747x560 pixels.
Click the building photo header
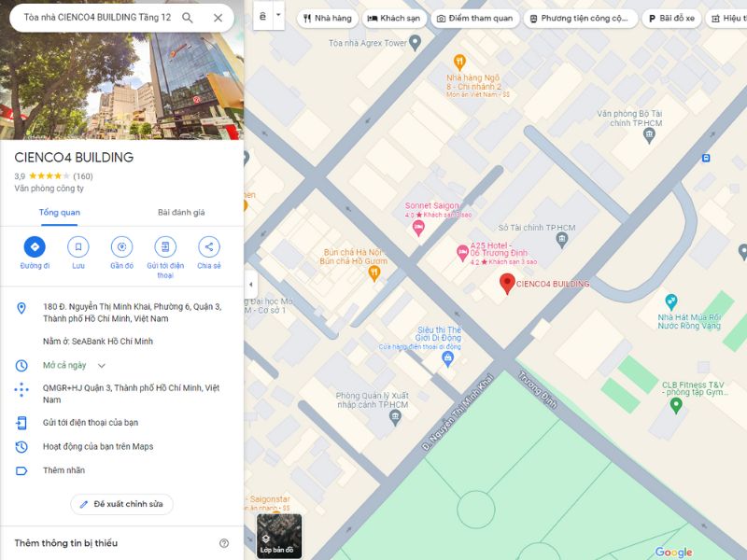click(122, 88)
